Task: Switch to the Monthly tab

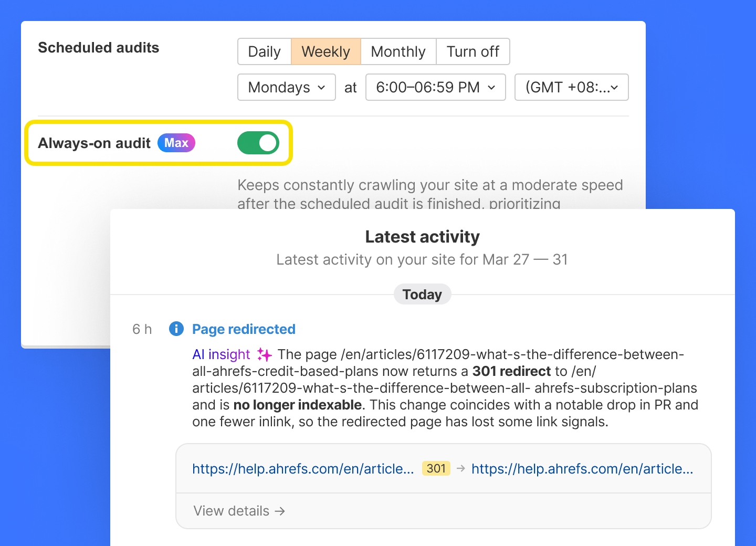Action: tap(398, 51)
